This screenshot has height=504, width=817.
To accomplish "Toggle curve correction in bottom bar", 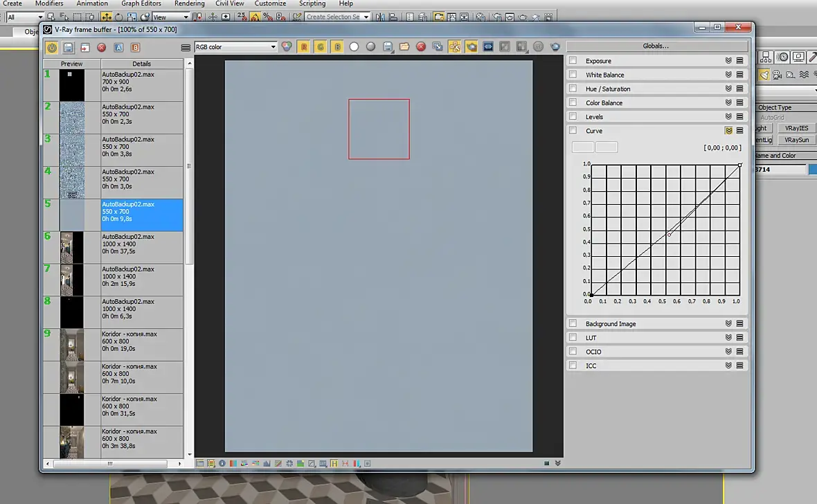I will click(278, 463).
